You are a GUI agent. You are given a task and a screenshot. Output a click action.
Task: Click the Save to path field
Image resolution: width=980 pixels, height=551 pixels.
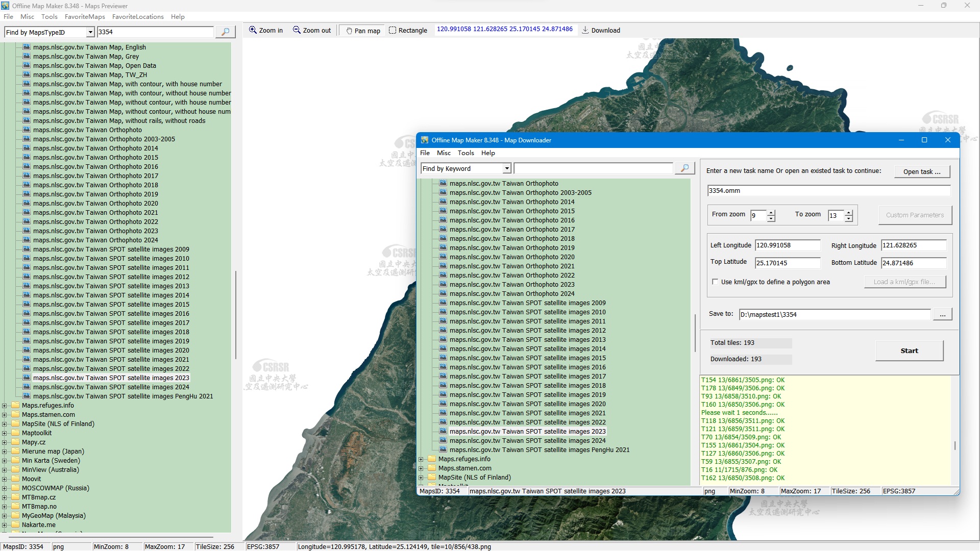click(835, 315)
